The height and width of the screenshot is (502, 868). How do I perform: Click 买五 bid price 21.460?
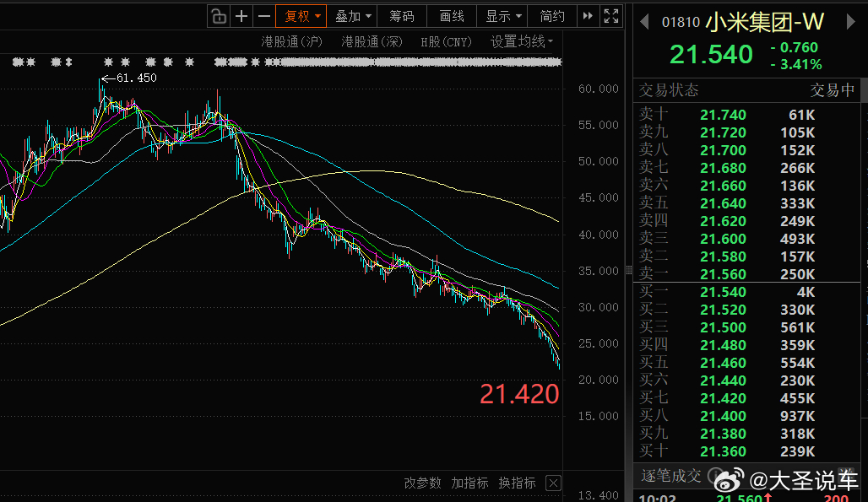coord(723,363)
